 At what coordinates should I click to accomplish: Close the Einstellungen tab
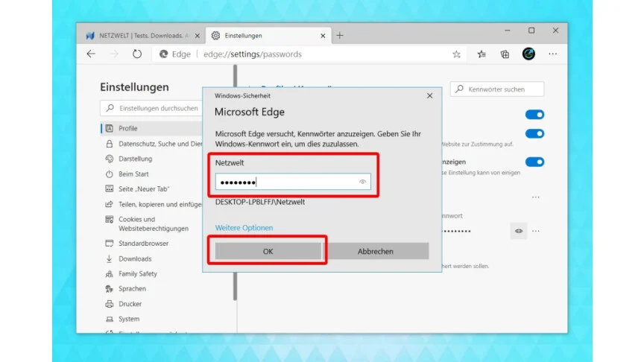[x=323, y=36]
